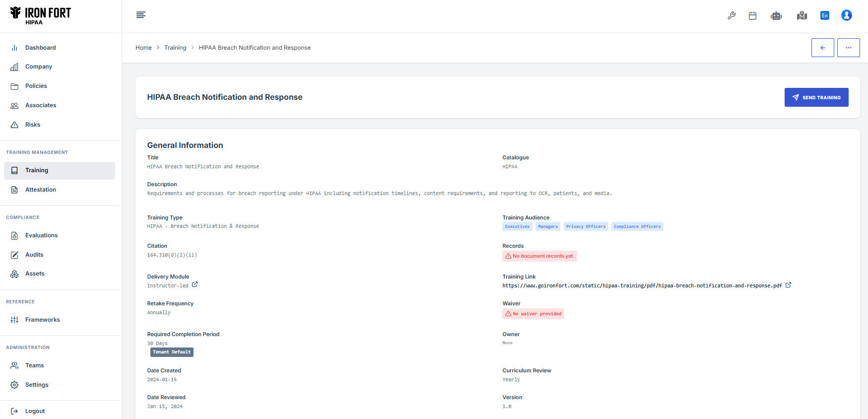
Task: Open Attestation in sidebar
Action: [x=40, y=190]
